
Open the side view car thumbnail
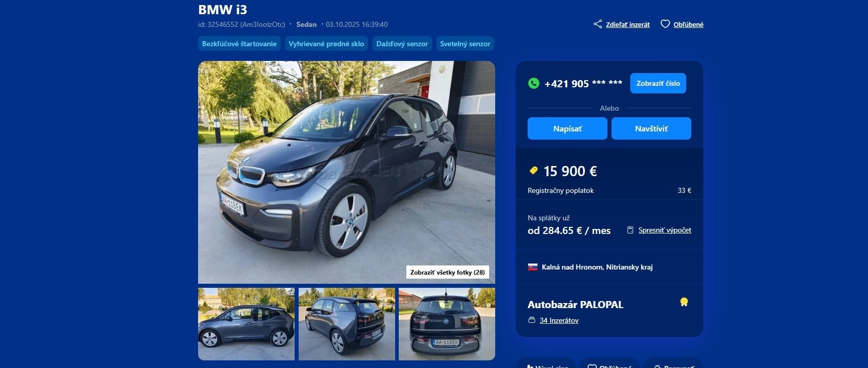[246, 324]
